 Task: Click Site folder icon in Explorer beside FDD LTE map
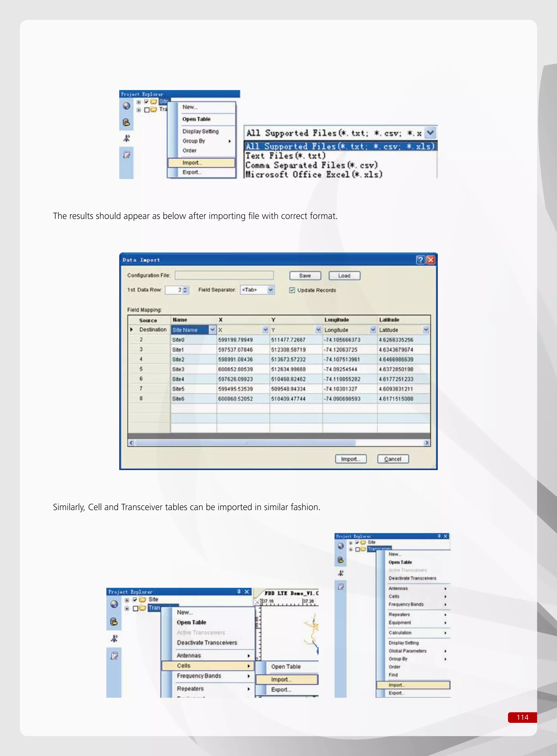(x=143, y=599)
